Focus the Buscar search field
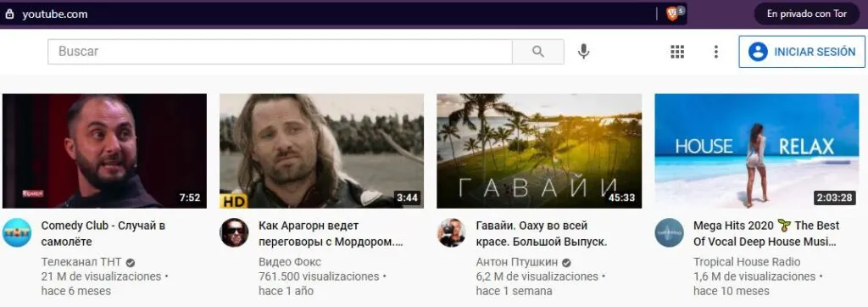 (x=280, y=52)
